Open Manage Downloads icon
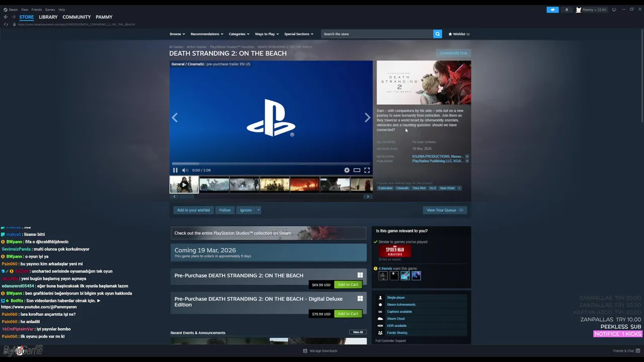This screenshot has width=644, height=362. pos(305,350)
